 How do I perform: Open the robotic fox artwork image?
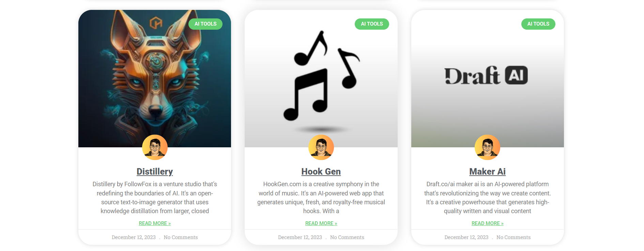tap(155, 78)
